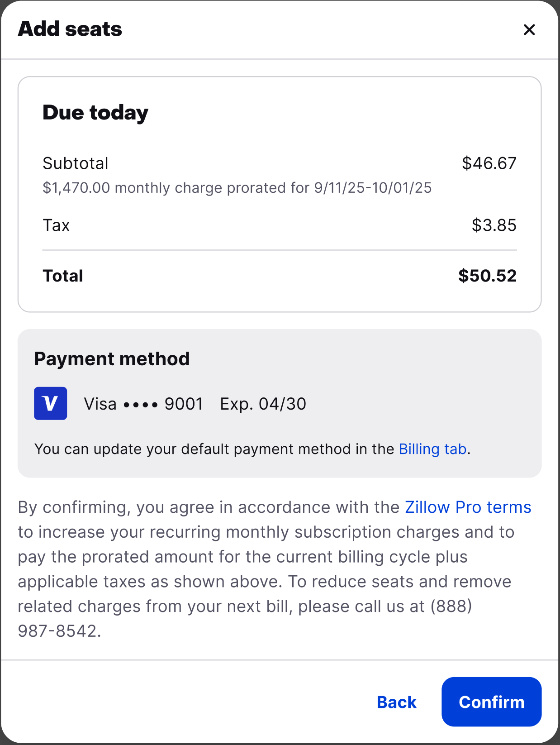The height and width of the screenshot is (745, 560).
Task: Click the prorated monthly charge description
Action: [x=237, y=188]
